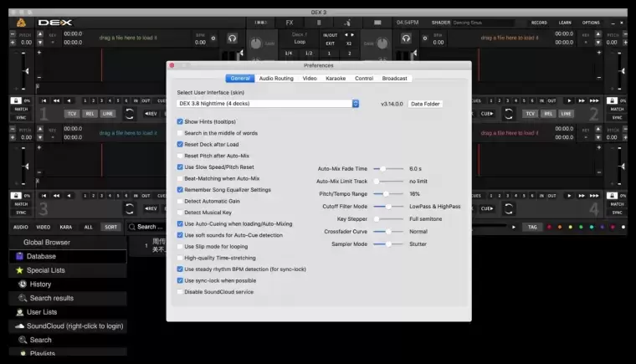The width and height of the screenshot is (636, 364).
Task: Select the General preferences tab
Action: [x=240, y=79]
